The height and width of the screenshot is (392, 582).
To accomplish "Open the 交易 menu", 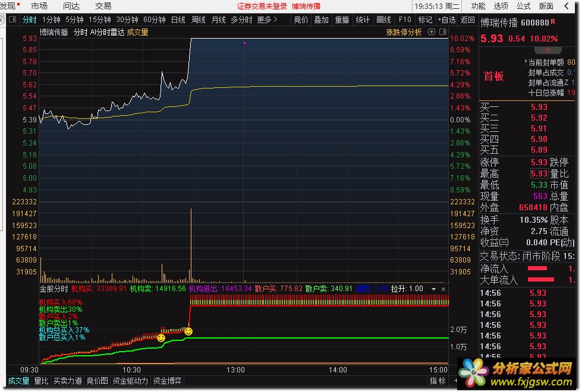I will [103, 6].
